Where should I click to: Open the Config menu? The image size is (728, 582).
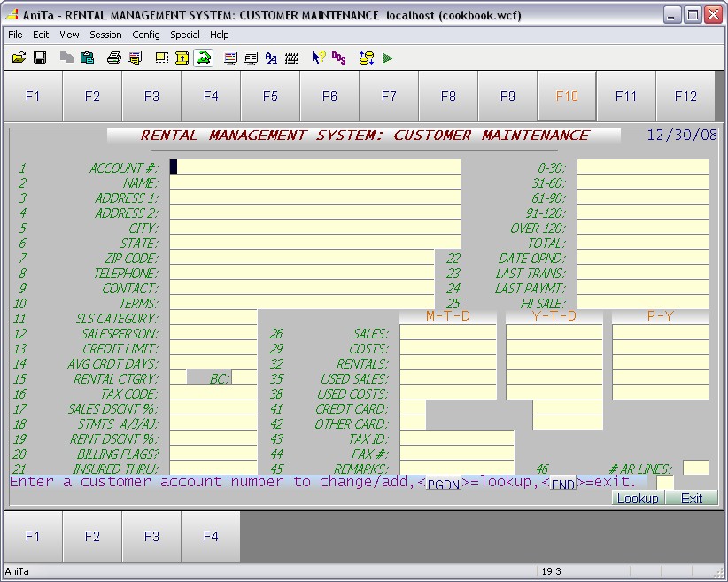[146, 35]
